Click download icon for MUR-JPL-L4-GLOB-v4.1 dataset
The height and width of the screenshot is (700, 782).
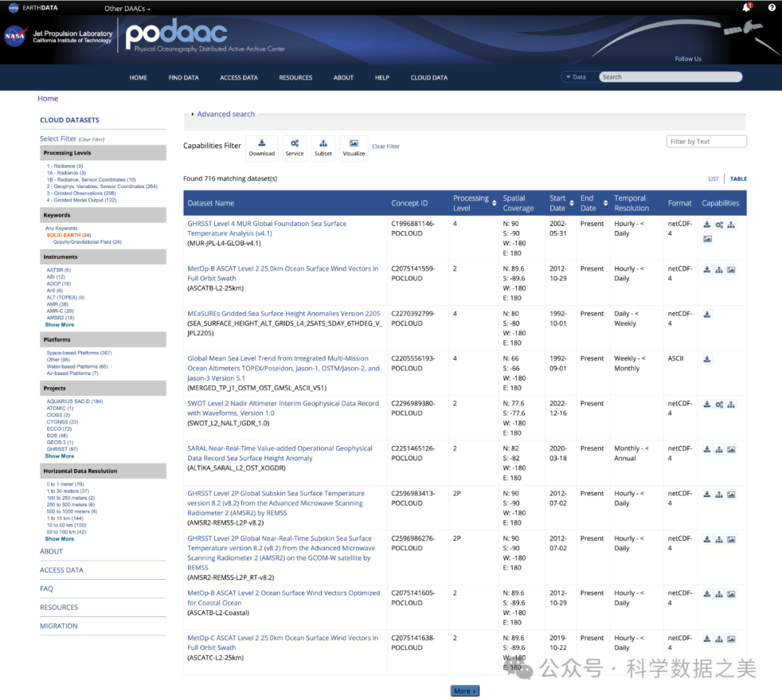707,225
